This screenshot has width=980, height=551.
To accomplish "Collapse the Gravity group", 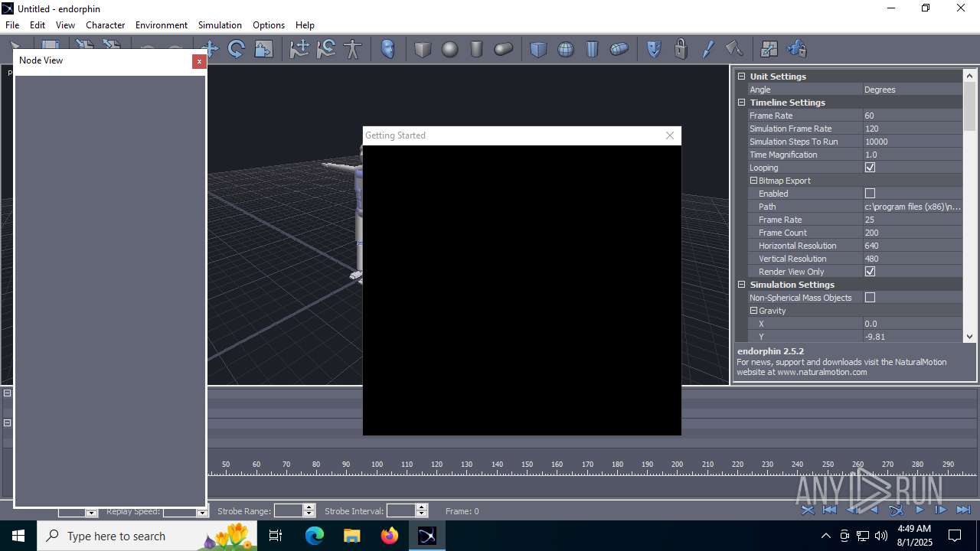I will 753,311.
